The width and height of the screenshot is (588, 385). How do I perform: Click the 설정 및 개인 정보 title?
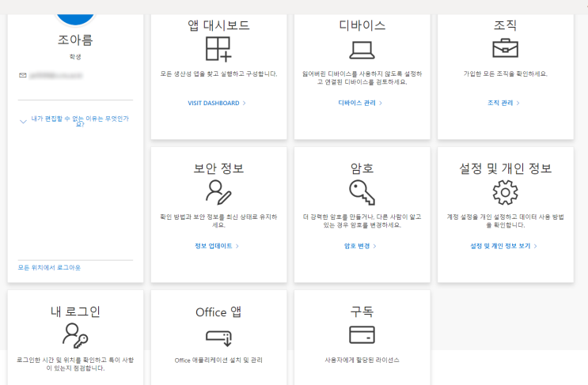[505, 168]
